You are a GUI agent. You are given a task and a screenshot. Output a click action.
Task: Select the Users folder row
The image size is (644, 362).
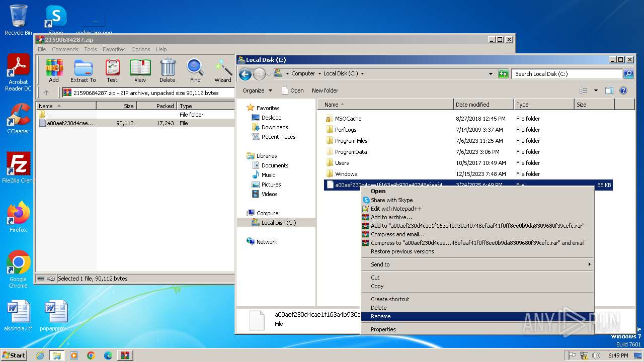tap(468, 163)
